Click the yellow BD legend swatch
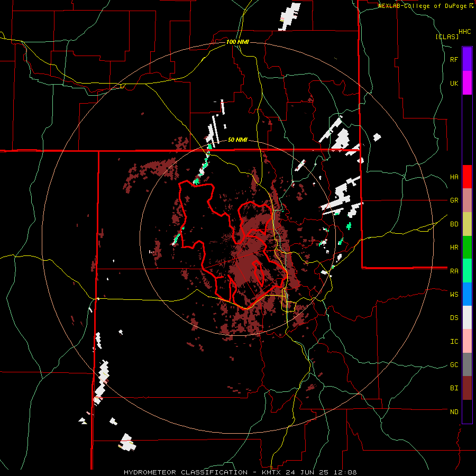This screenshot has height=476, width=476. click(467, 224)
